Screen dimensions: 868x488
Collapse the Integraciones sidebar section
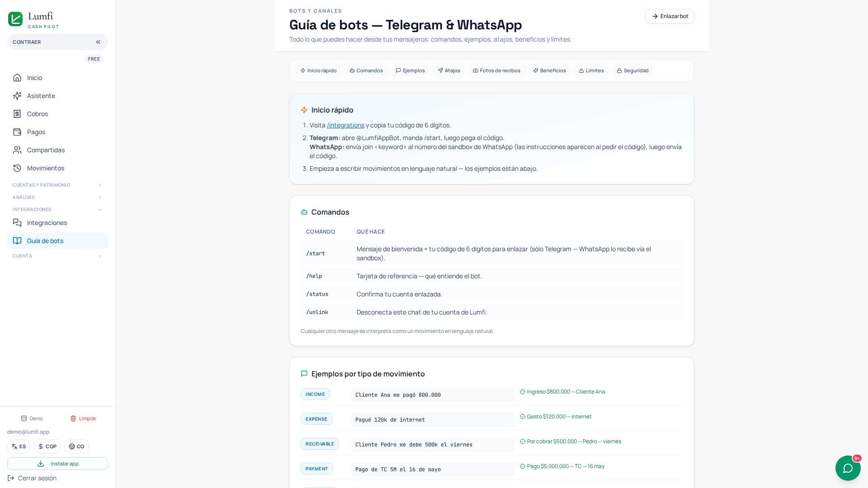(57, 210)
